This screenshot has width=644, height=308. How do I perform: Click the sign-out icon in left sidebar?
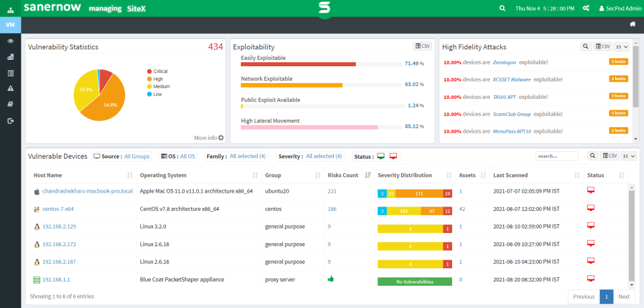coord(10,120)
